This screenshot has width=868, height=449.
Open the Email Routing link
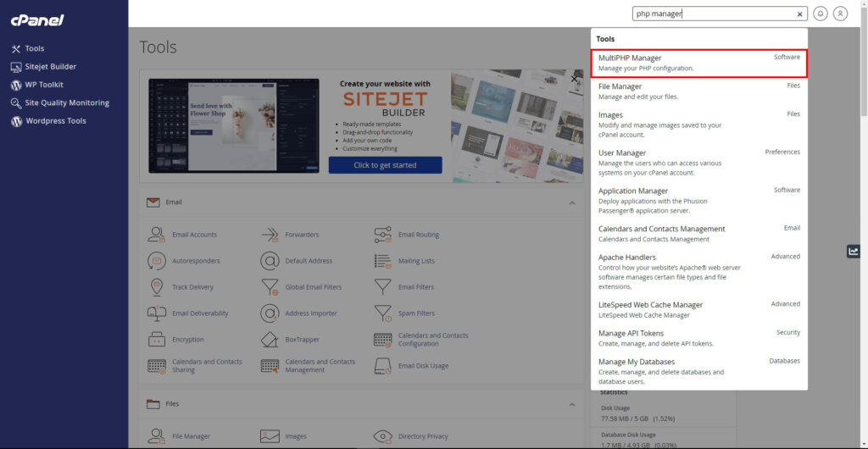419,235
